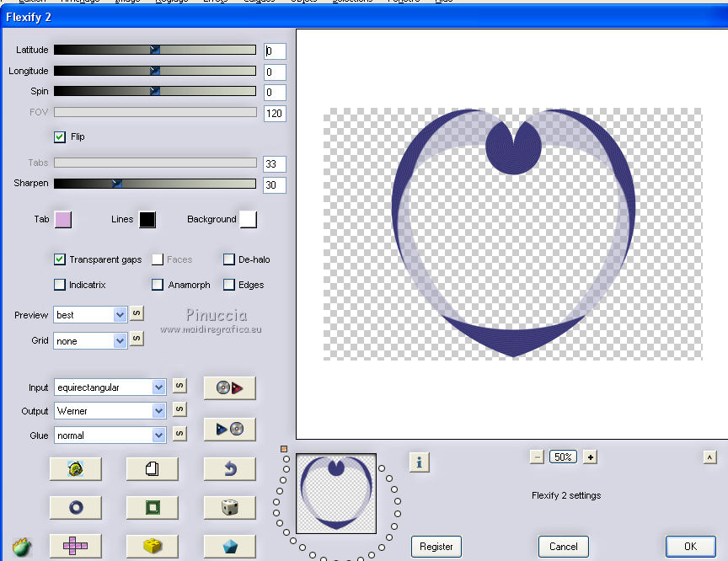Click the 50% zoom level button
728x561 pixels.
(563, 457)
